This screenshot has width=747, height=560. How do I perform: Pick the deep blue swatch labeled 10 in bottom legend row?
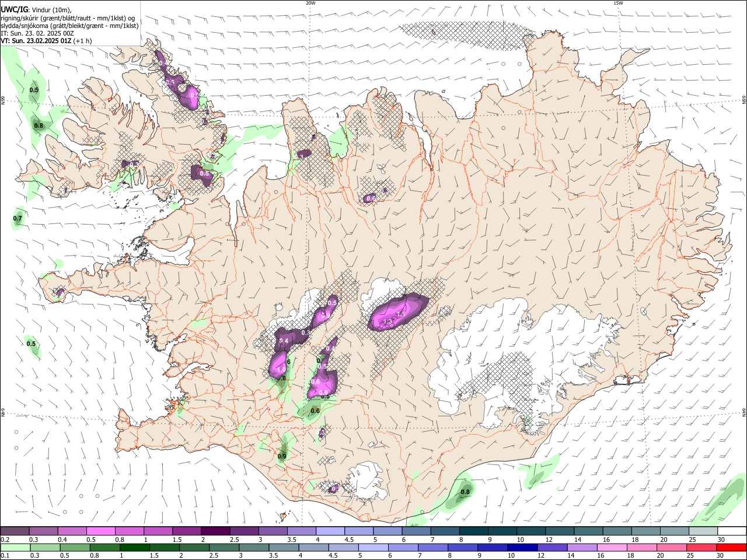coord(521,547)
